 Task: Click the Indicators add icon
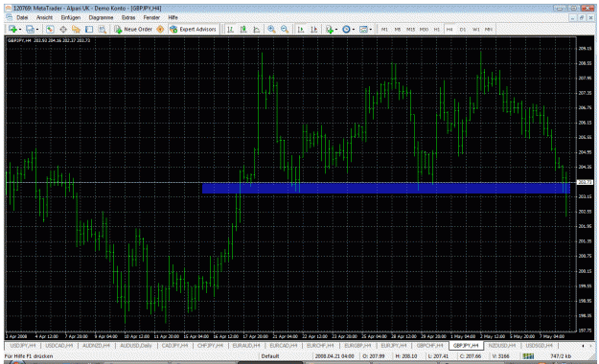(330, 29)
